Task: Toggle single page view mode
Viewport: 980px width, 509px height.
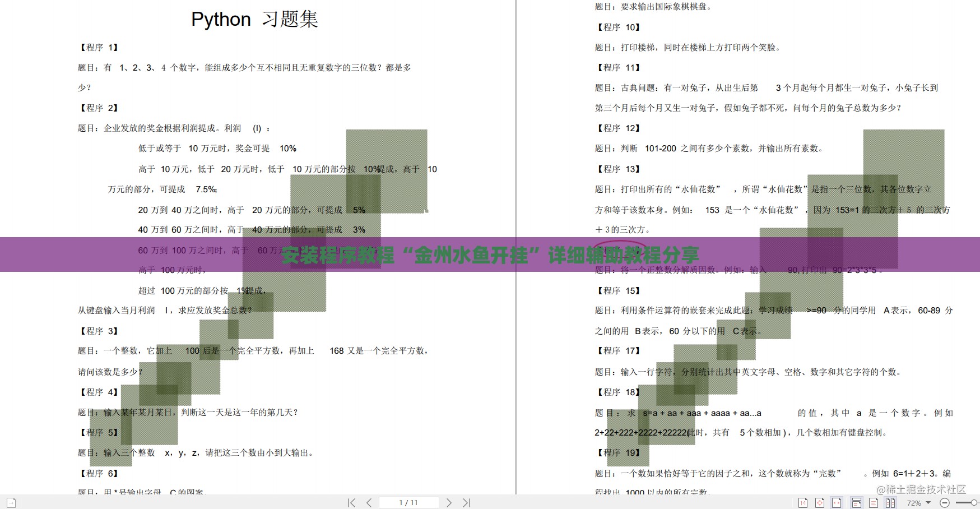Action: [x=873, y=503]
